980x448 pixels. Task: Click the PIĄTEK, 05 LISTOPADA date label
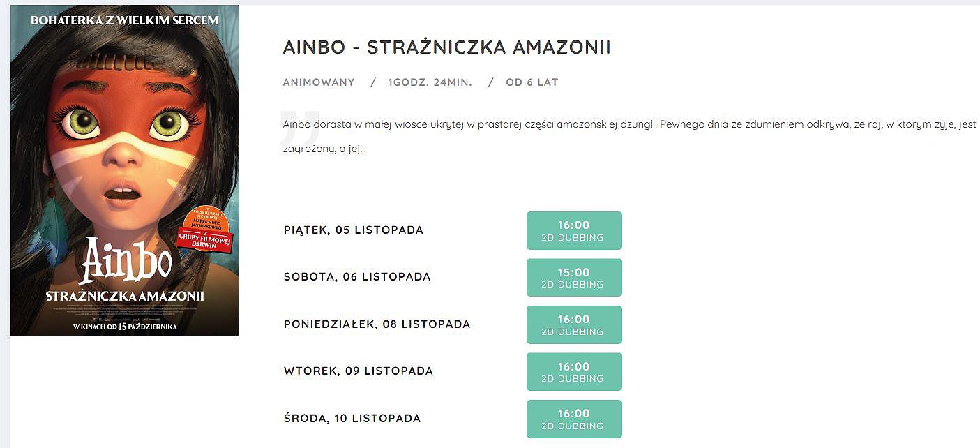click(354, 230)
